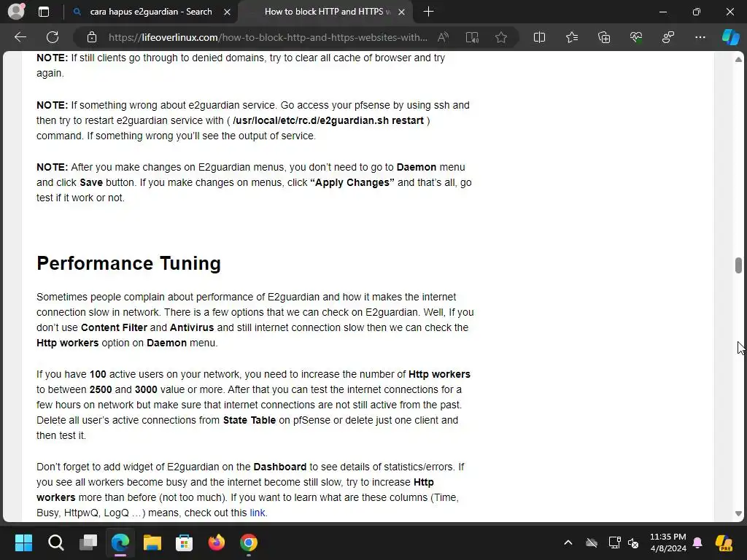Follow the 'link' hyperlink about columns
The image size is (747, 560).
tap(258, 513)
